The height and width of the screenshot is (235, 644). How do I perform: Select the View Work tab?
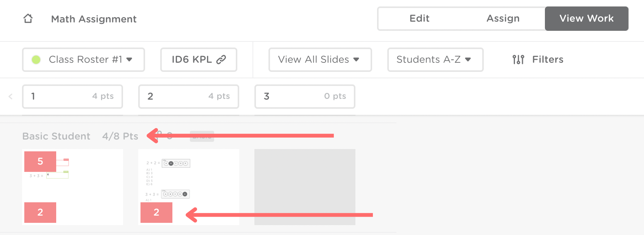click(586, 19)
